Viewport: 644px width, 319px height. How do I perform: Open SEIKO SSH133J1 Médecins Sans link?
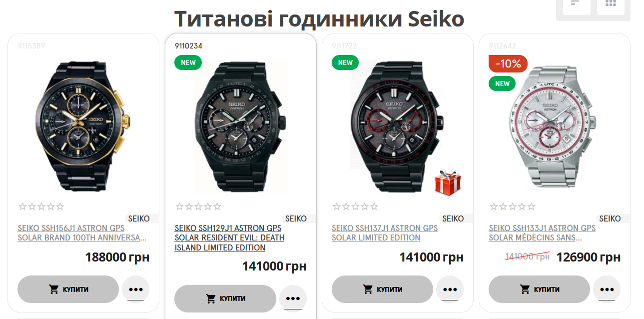point(542,233)
